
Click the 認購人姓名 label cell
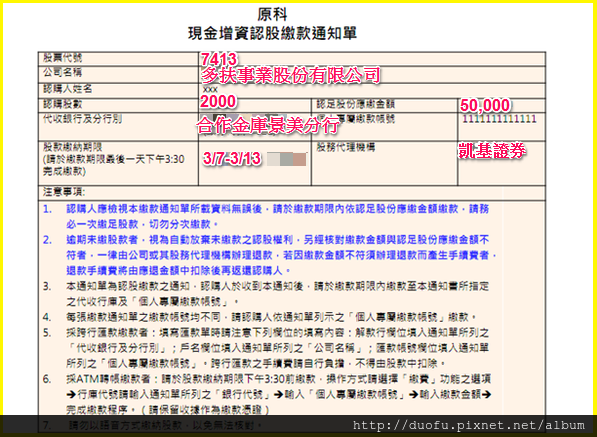tap(118, 90)
